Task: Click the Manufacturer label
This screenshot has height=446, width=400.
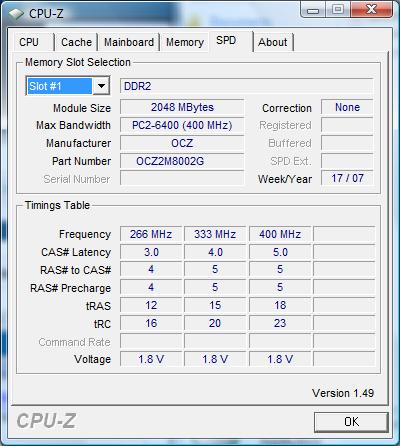Action: 78,143
